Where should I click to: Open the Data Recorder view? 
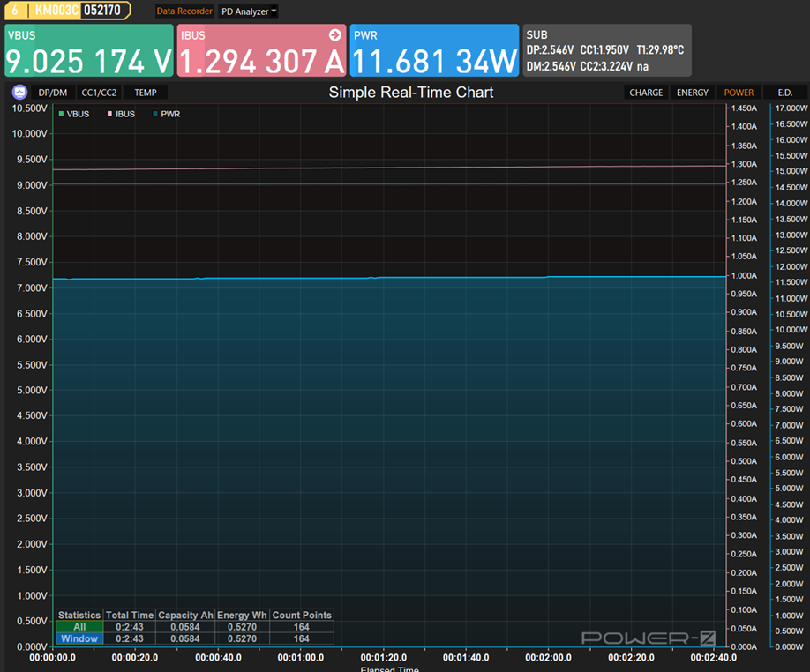click(184, 11)
